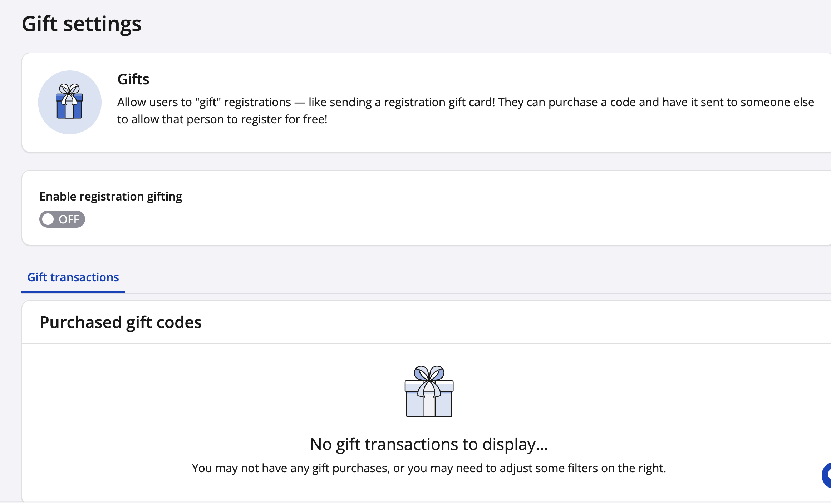Click the bow on the empty-state gift illustration
The height and width of the screenshot is (504, 831).
429,374
